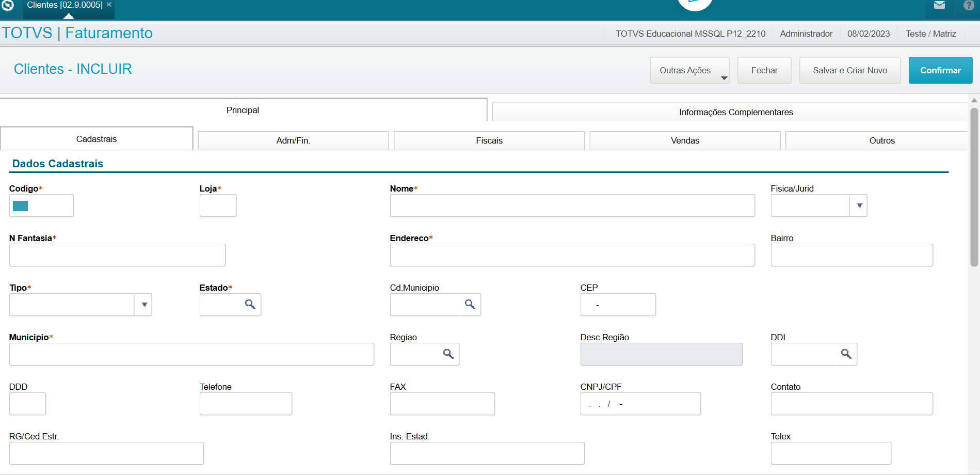Click the DDI lookup magnifier icon
980x475 pixels.
pos(846,354)
